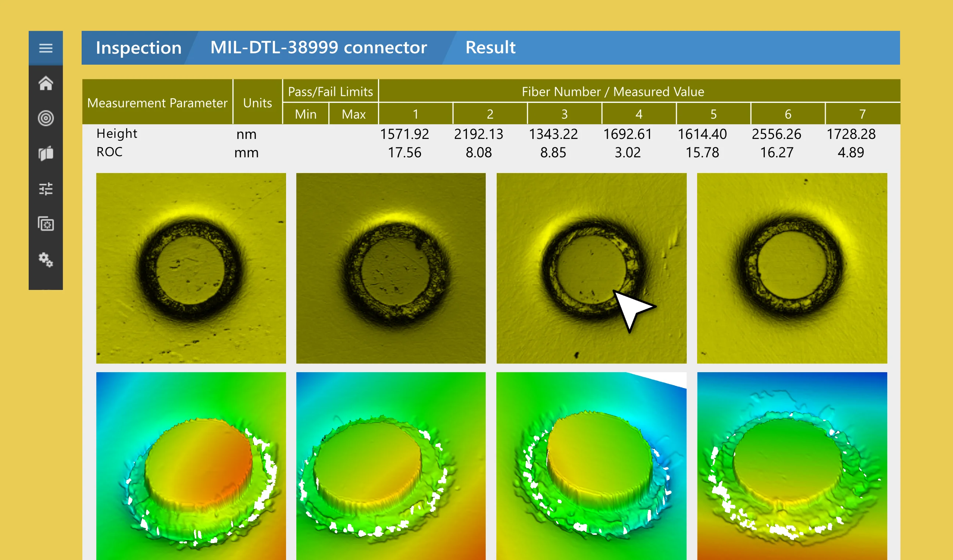Select the MIL-DTL-38999 connector breadcrumb

coord(318,48)
